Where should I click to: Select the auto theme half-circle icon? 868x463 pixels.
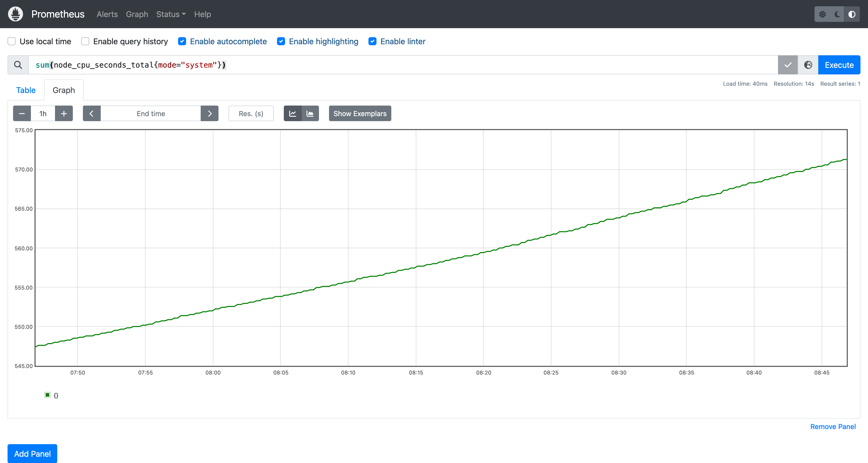pyautogui.click(x=851, y=14)
